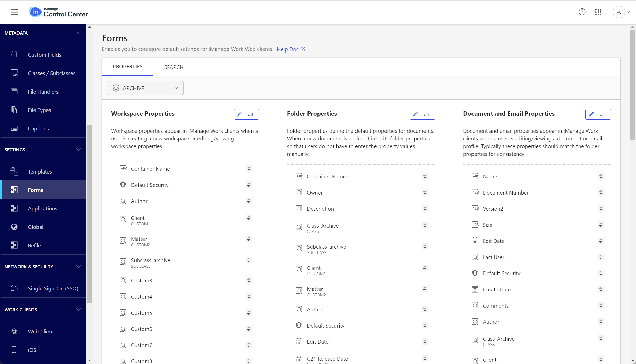Click the Custom Fields braces icon

[14, 54]
